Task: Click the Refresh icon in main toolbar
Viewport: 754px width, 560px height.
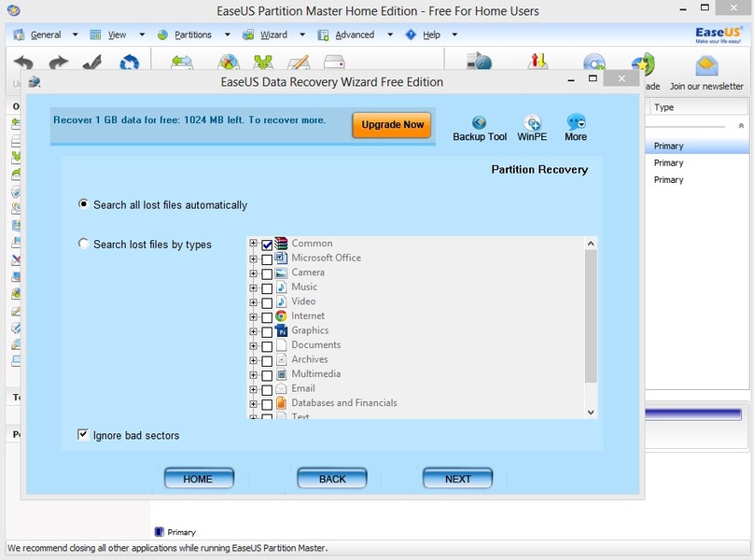Action: [x=129, y=63]
